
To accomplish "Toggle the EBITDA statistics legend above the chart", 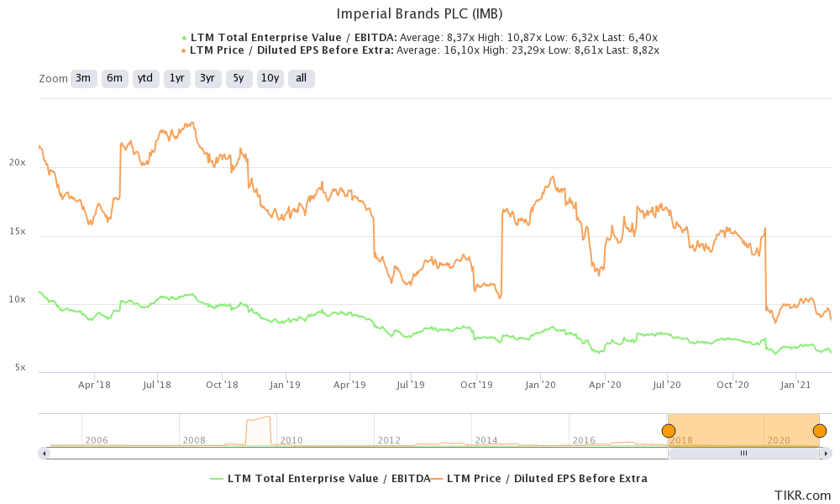I will click(420, 37).
